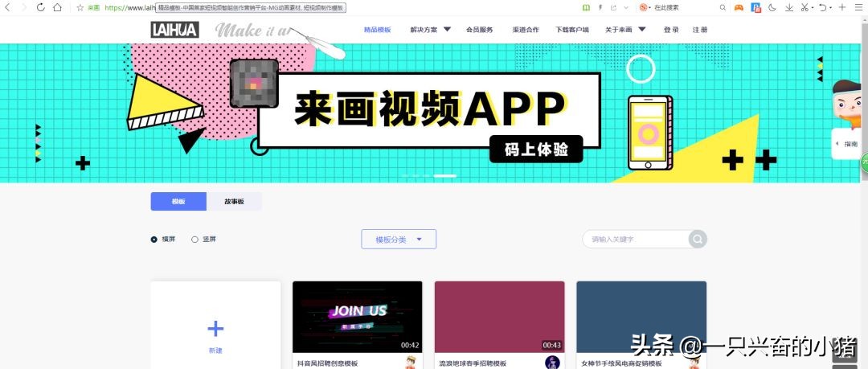Image resolution: width=868 pixels, height=369 pixels.
Task: Expand the undo icon dropdown arrow
Action: [x=831, y=8]
